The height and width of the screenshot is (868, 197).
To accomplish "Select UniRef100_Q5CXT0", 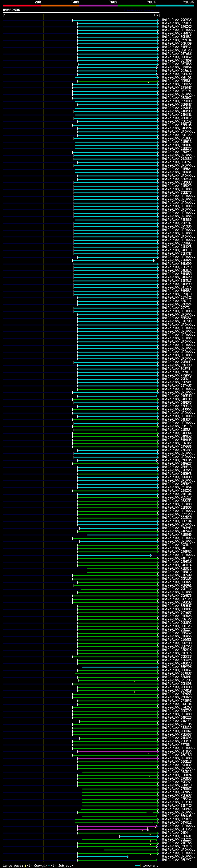I will (177, 846).
